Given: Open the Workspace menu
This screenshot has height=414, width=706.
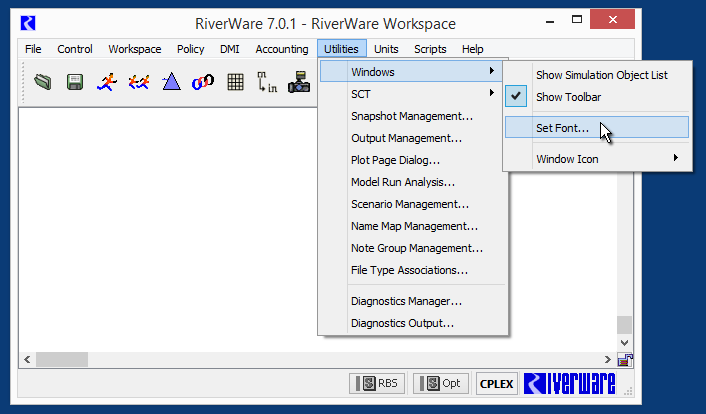Looking at the screenshot, I should (135, 49).
